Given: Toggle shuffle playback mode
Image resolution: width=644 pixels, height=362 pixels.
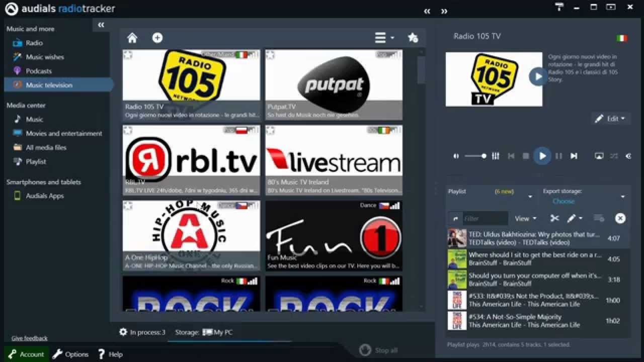Looking at the screenshot, I should 614,156.
